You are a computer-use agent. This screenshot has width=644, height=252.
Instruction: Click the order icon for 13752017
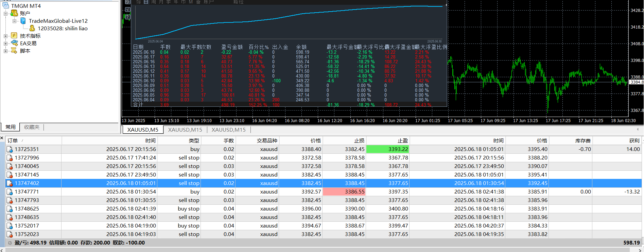tap(10, 225)
